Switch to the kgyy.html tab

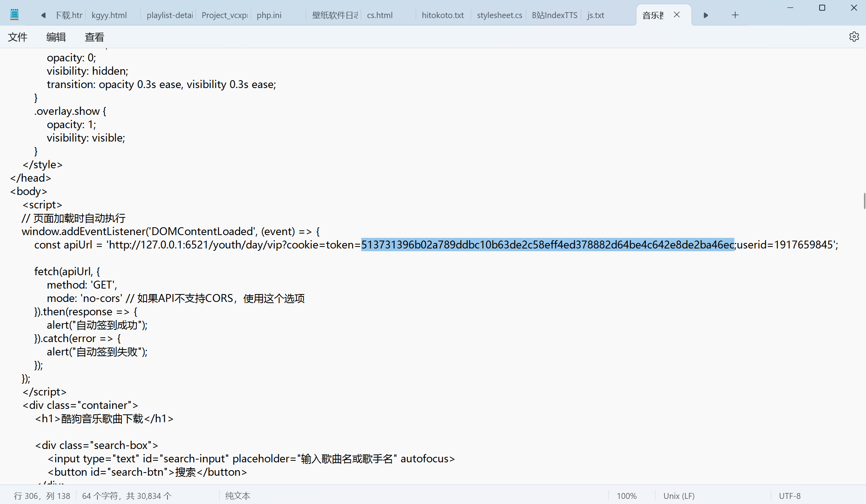pyautogui.click(x=109, y=15)
